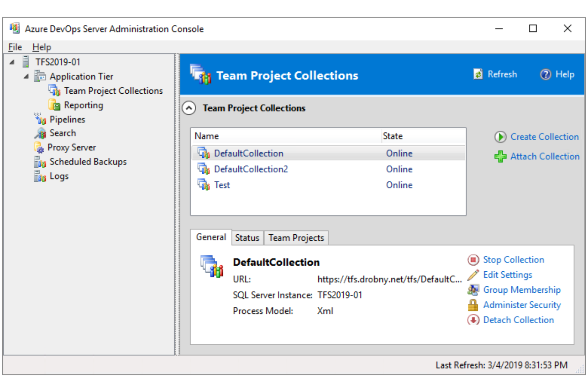Switch to the Team Projects tab
Screen dimensions: 588x392
pos(296,238)
